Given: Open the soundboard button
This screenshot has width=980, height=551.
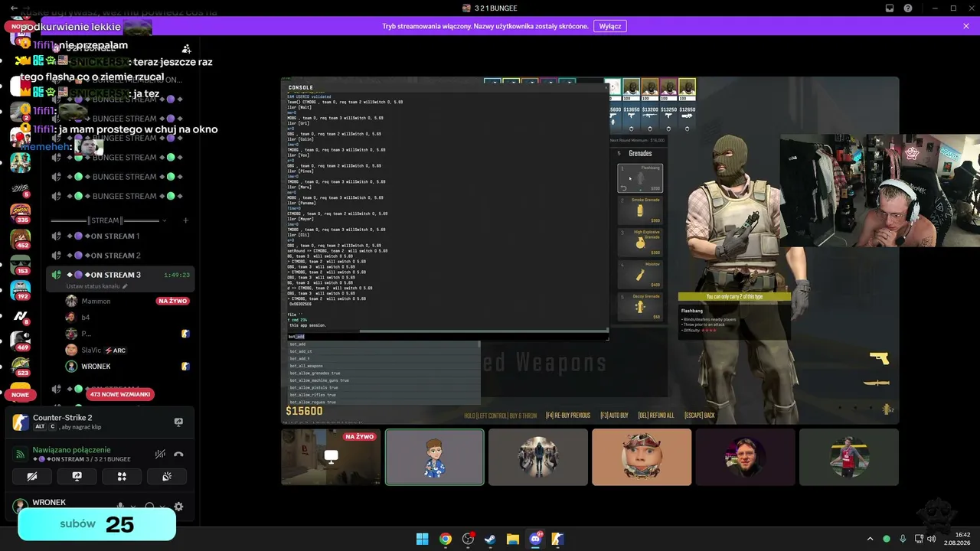Looking at the screenshot, I should pos(167,476).
